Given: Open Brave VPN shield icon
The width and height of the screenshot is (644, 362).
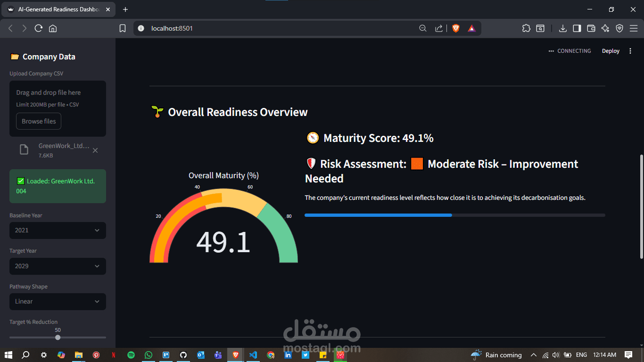Looking at the screenshot, I should tap(619, 28).
